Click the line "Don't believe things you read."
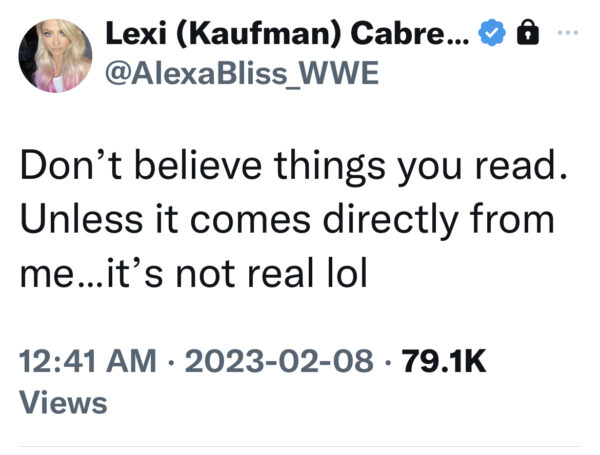The width and height of the screenshot is (600, 455). pos(293,166)
